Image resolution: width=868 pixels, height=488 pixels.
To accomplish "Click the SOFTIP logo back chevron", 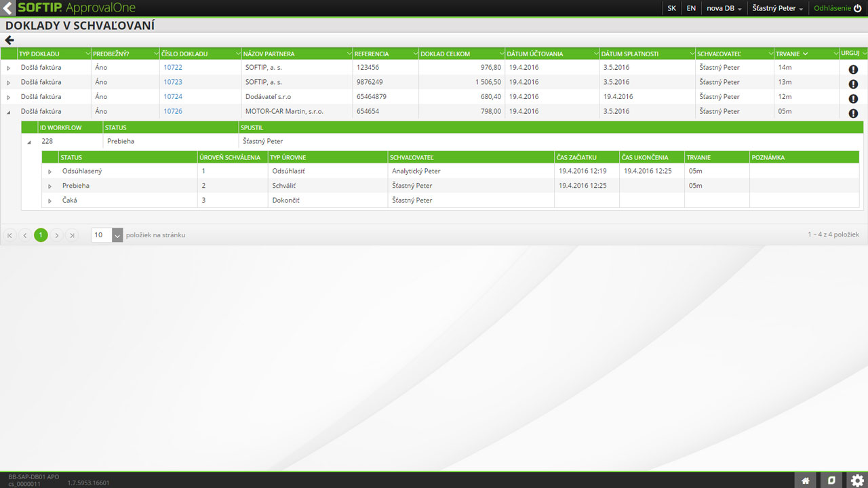I will [7, 8].
